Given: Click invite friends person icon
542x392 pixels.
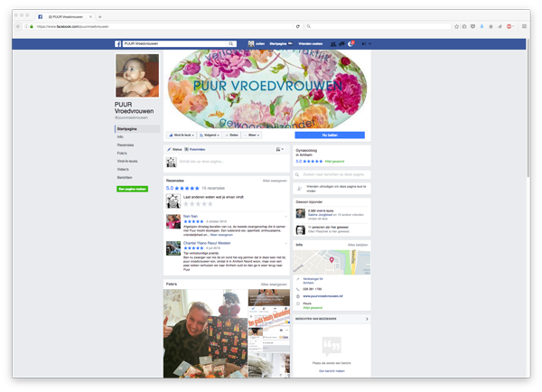Looking at the screenshot, I should [x=299, y=189].
